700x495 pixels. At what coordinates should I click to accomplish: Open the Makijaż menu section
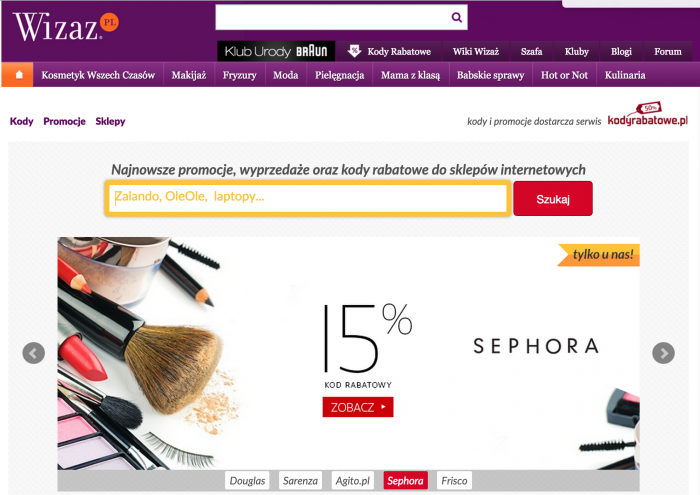(x=189, y=75)
